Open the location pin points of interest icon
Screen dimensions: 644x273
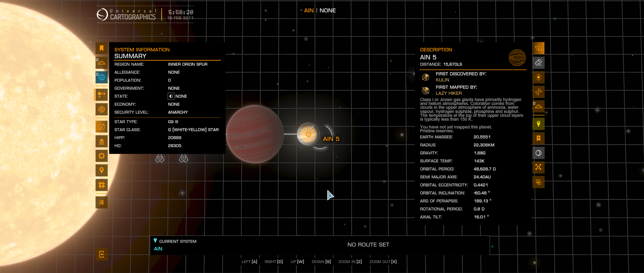click(102, 170)
